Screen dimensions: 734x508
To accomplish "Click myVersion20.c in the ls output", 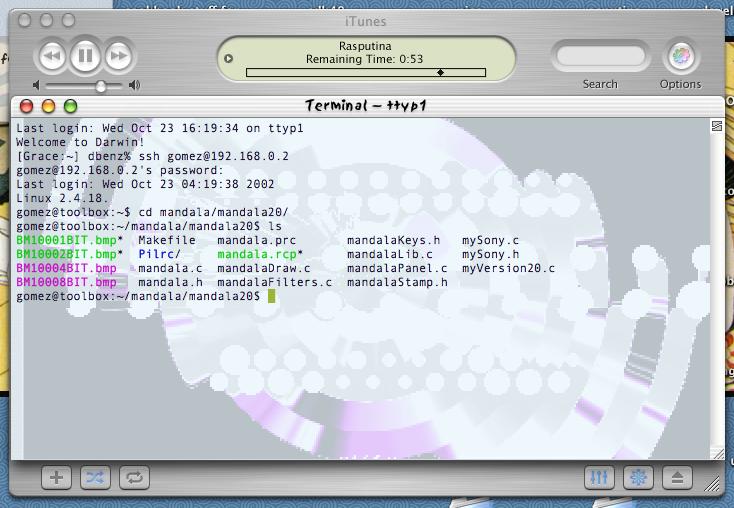I will pos(508,268).
